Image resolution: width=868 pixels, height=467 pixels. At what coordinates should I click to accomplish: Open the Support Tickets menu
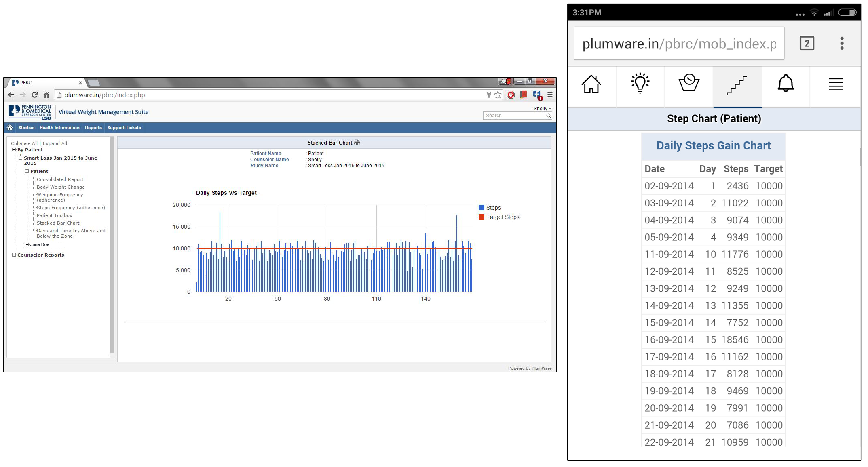(x=124, y=128)
